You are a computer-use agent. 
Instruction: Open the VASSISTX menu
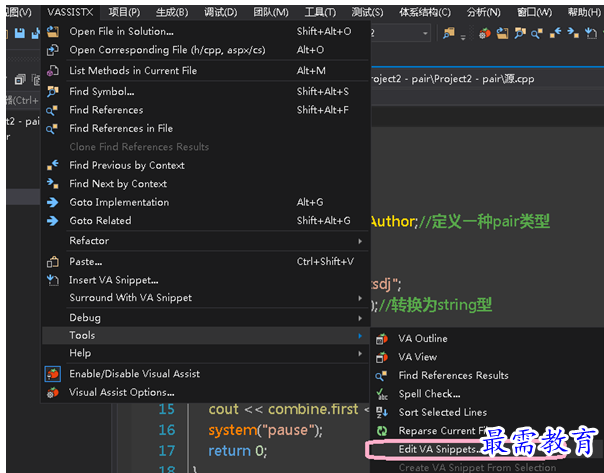click(x=70, y=12)
